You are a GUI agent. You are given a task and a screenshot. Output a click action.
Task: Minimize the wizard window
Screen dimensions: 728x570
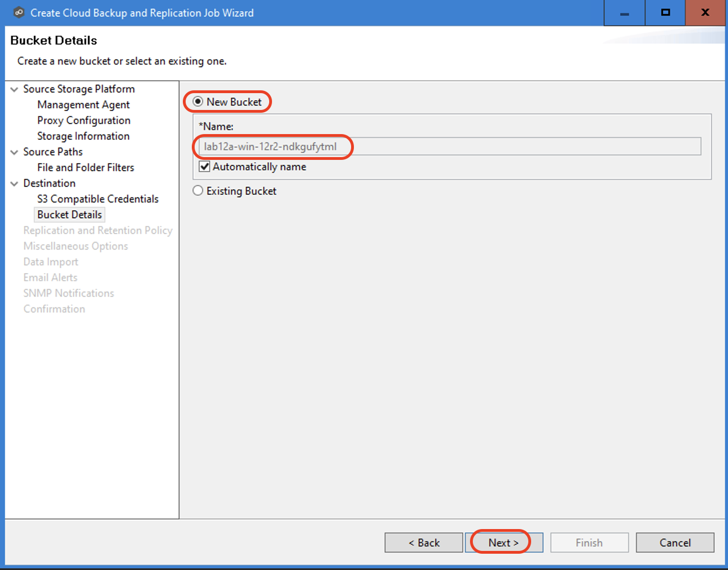pos(624,13)
